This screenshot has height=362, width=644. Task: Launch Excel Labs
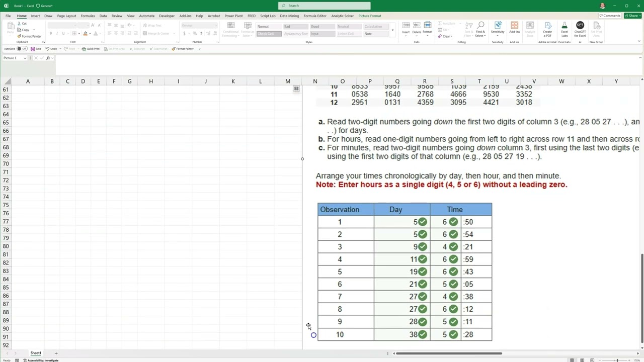pos(565,29)
